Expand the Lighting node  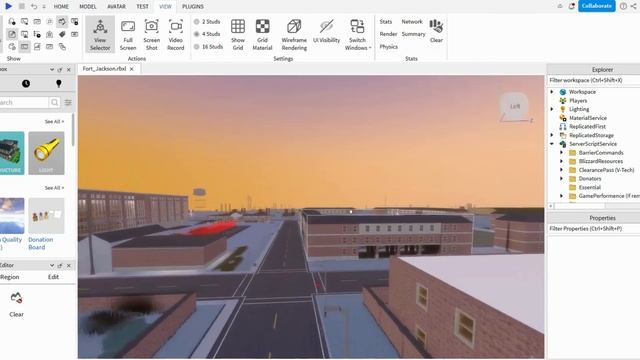552,109
